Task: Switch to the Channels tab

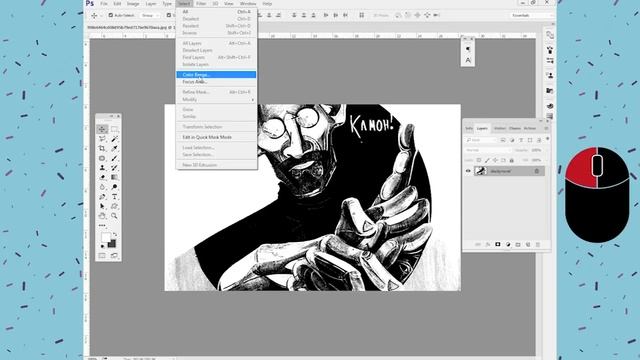Action: pyautogui.click(x=514, y=128)
